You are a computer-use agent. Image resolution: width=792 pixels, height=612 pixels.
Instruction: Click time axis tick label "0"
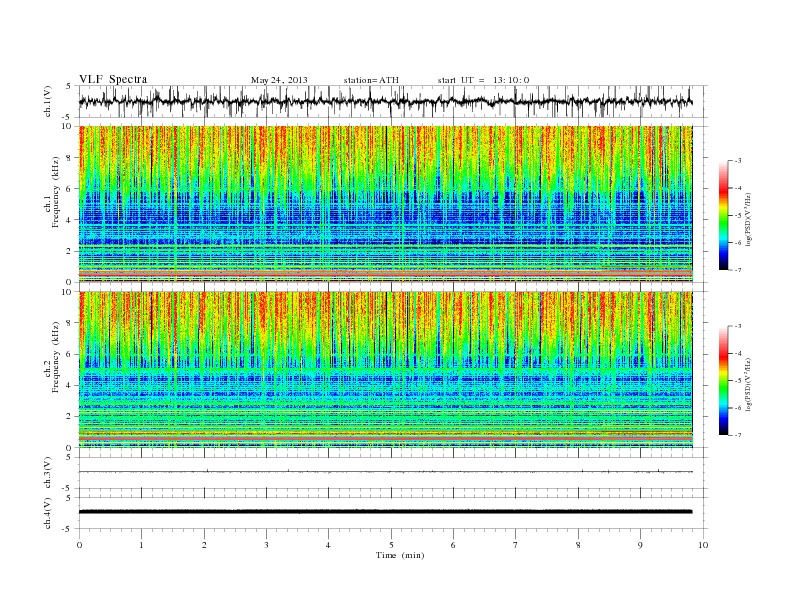tap(79, 545)
